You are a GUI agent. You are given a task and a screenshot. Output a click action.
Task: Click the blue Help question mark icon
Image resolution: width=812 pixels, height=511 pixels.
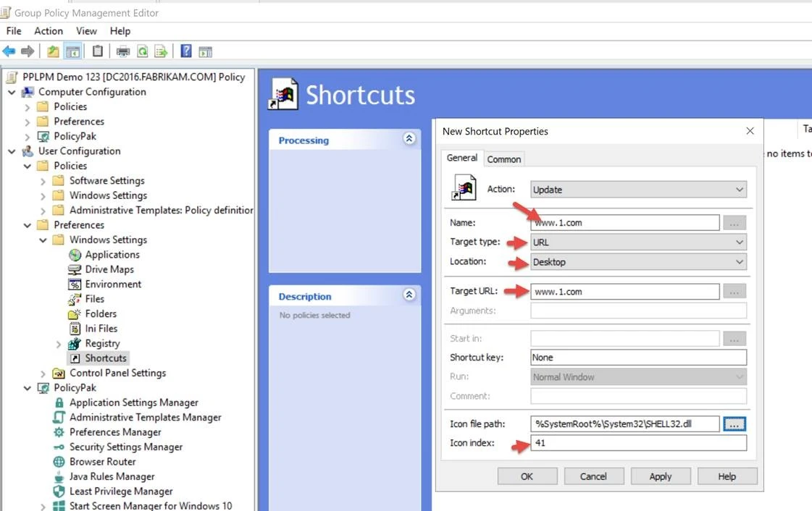186,51
